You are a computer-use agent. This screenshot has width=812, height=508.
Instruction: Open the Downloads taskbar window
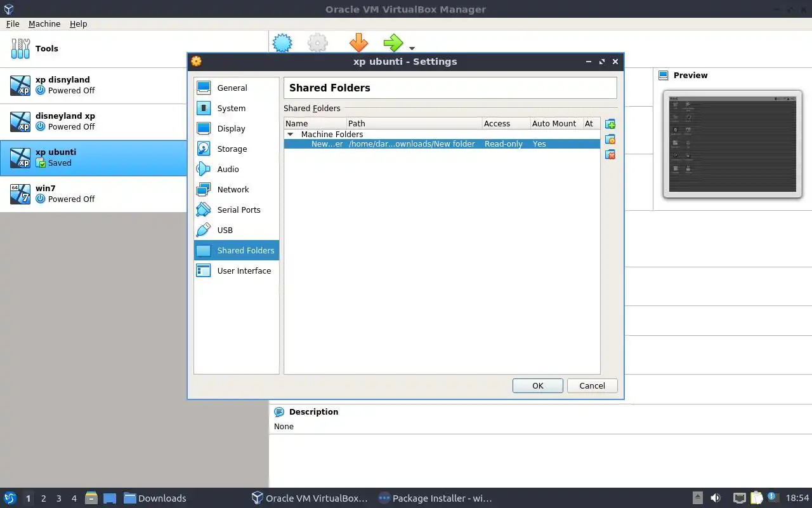click(155, 498)
